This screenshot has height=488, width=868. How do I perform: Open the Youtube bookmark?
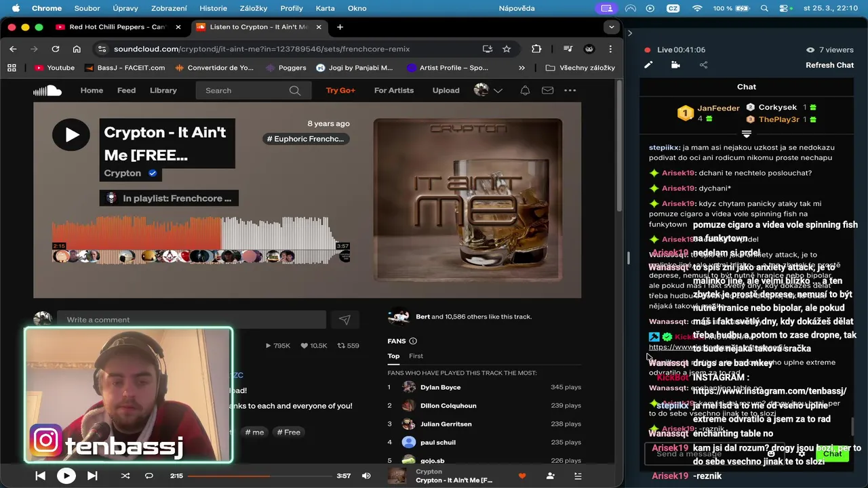[x=54, y=68]
